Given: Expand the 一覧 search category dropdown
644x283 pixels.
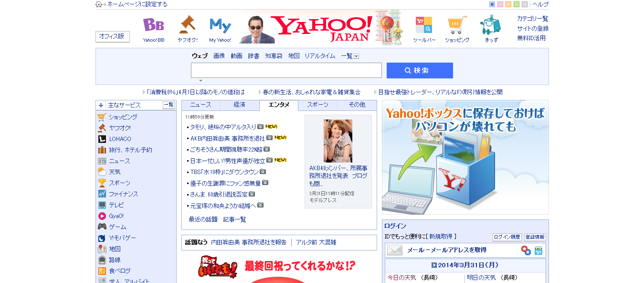Looking at the screenshot, I should coord(356,56).
